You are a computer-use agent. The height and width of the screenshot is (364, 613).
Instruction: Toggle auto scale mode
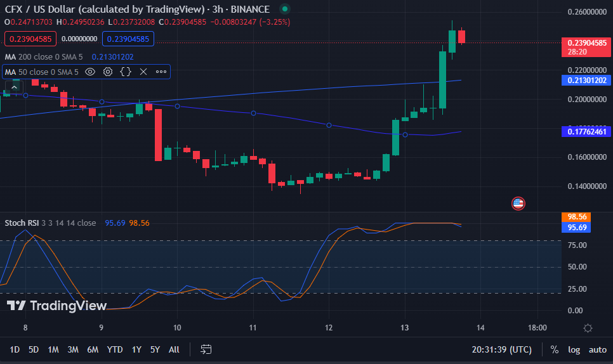598,349
